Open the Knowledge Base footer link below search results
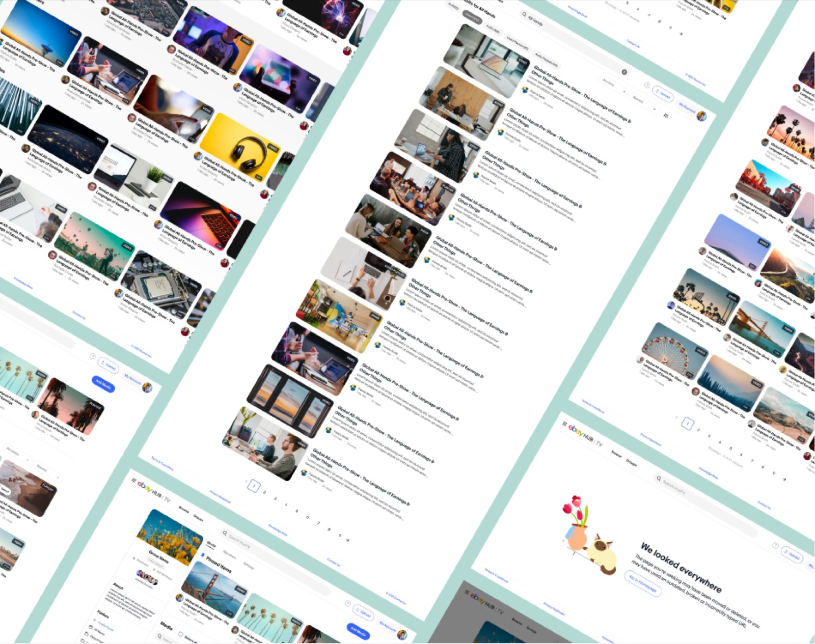This screenshot has width=815, height=644. click(278, 530)
